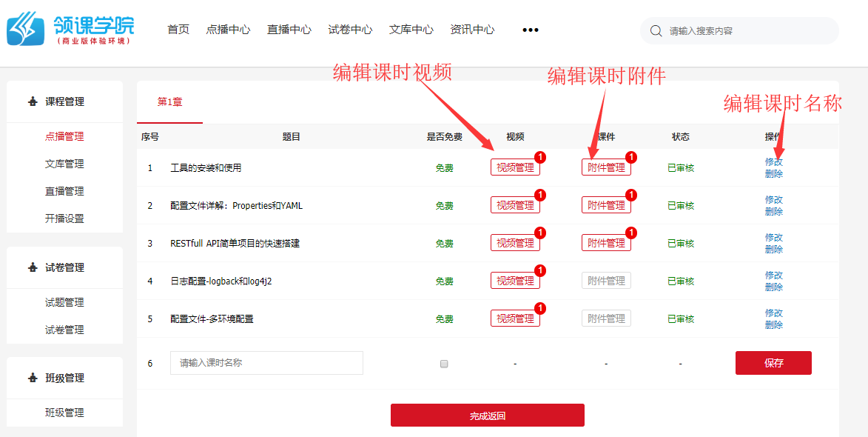Click 视频管理 for 工具的安装和使用
This screenshot has width=868, height=437.
515,168
